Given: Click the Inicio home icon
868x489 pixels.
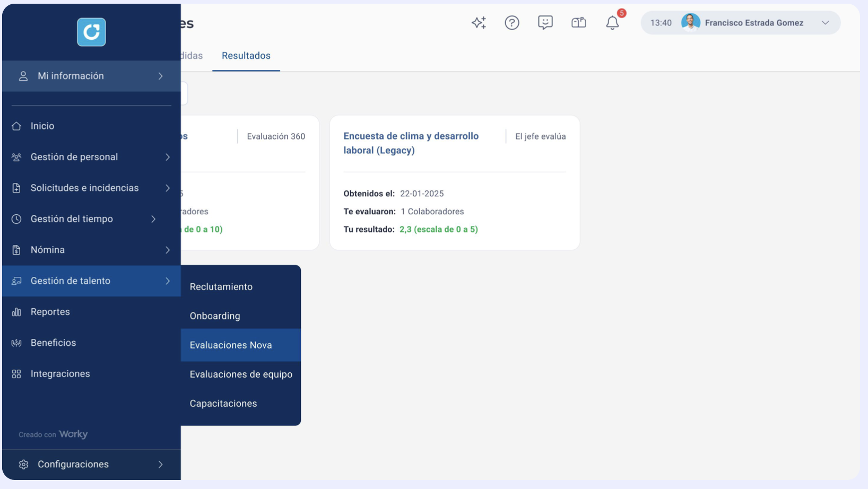Looking at the screenshot, I should (x=16, y=126).
